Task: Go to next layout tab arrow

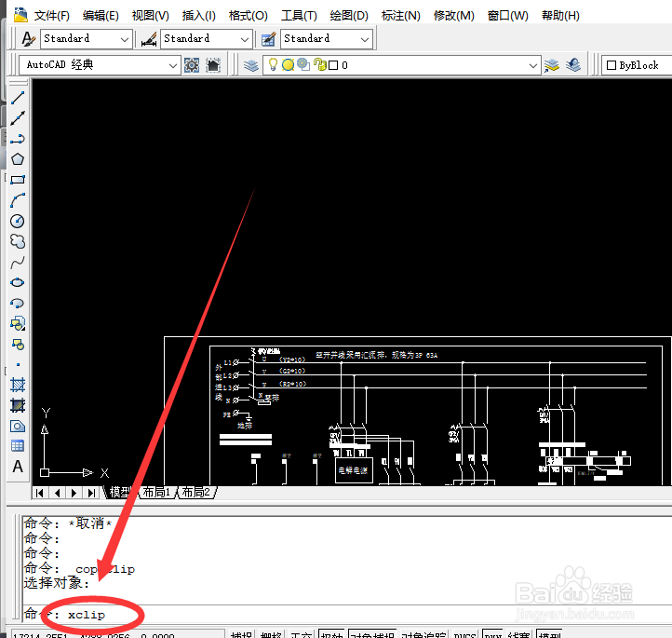Action: (74, 493)
